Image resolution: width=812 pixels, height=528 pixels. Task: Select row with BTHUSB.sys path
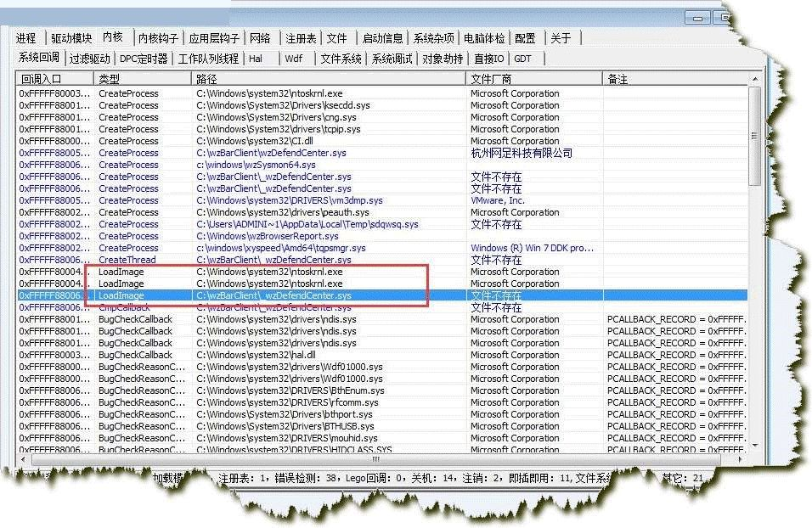tap(381, 426)
